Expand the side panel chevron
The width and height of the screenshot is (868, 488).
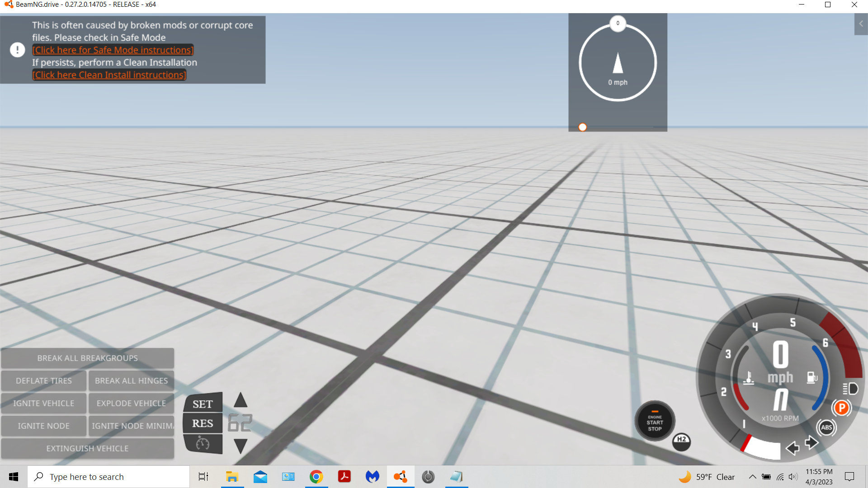coord(861,24)
